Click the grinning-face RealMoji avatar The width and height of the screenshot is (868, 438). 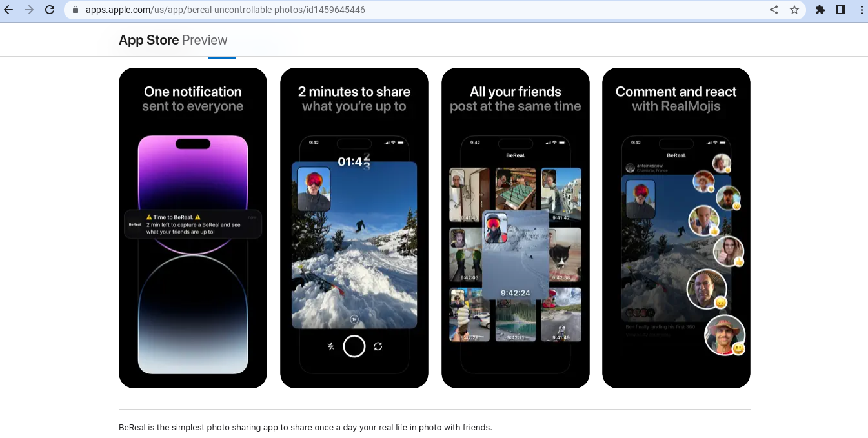[725, 335]
